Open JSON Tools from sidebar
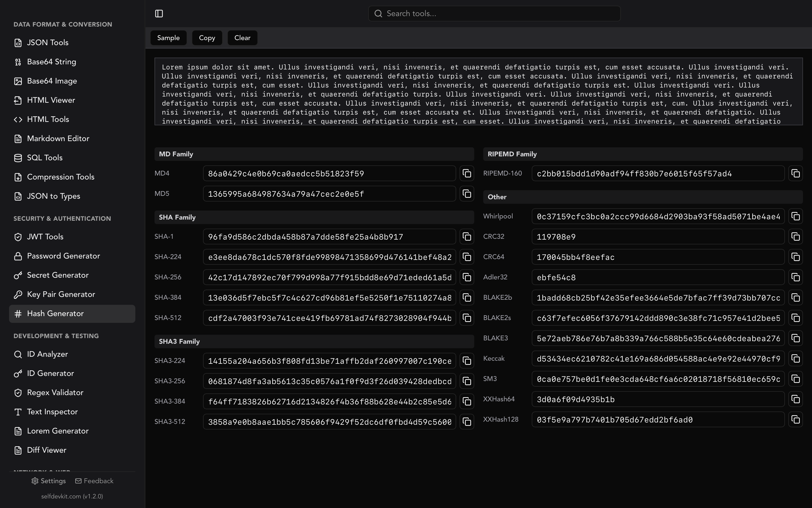 [x=72, y=43]
